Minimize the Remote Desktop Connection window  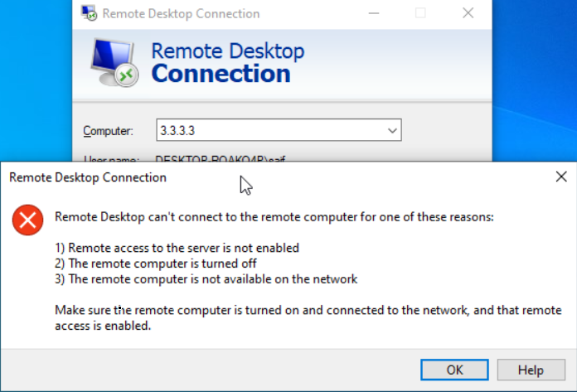[374, 13]
